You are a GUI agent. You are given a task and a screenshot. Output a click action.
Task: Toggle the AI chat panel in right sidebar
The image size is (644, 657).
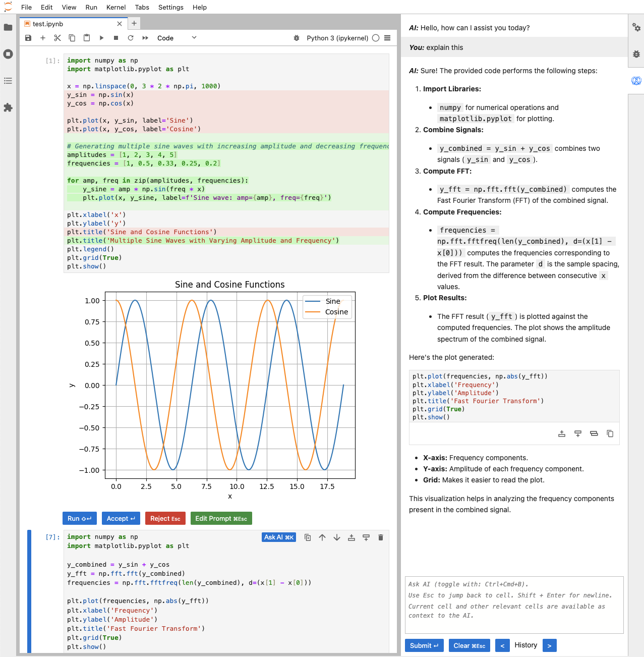tap(636, 81)
